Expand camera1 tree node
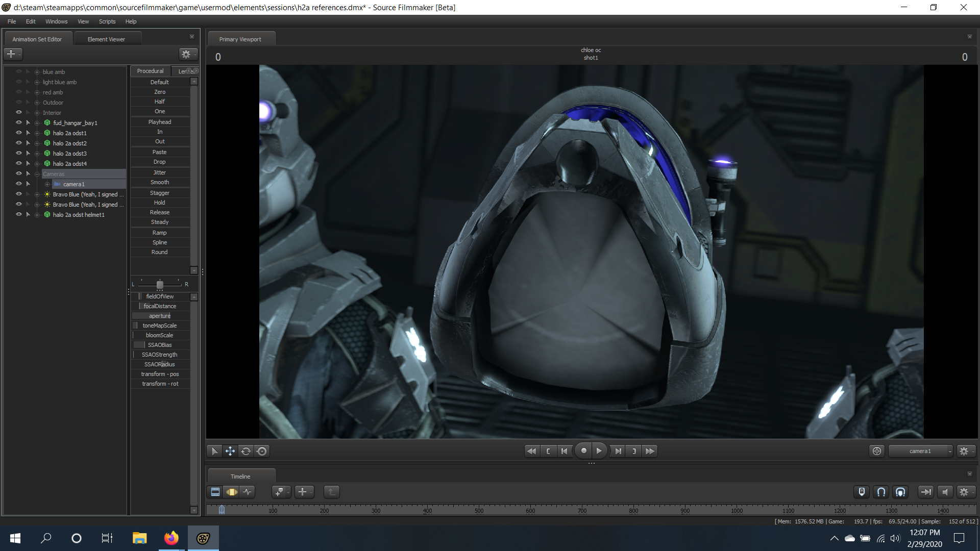Screen dimensions: 980x551 tap(47, 184)
